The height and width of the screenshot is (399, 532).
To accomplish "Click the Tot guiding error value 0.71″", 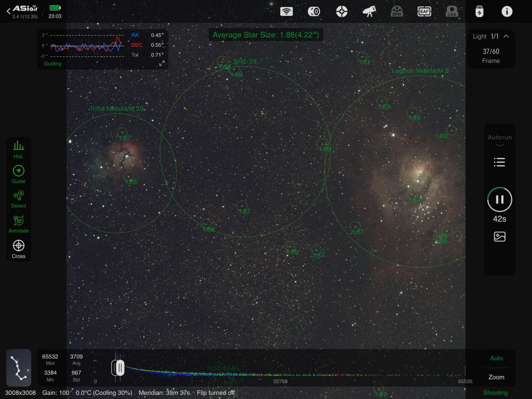I will pyautogui.click(x=157, y=55).
